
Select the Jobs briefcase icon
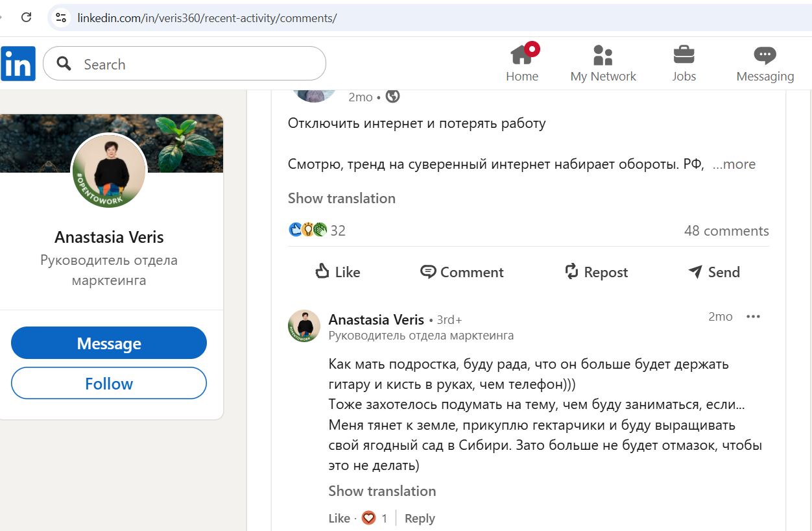coord(684,55)
